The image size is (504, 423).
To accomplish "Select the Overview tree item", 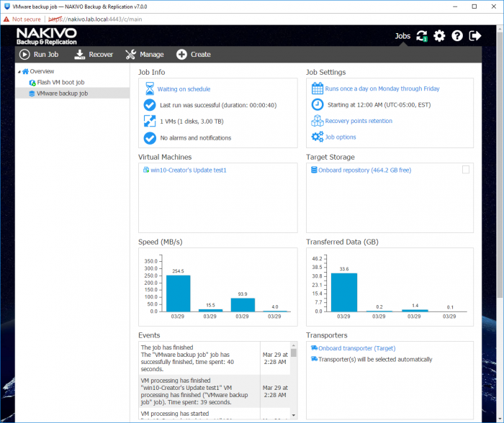I will 42,71.
